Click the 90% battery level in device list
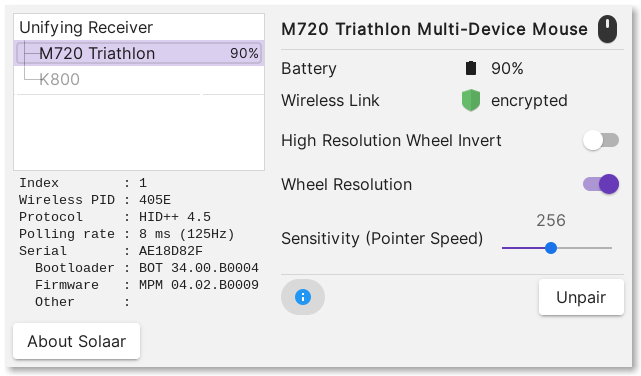This screenshot has height=376, width=641. pos(244,53)
